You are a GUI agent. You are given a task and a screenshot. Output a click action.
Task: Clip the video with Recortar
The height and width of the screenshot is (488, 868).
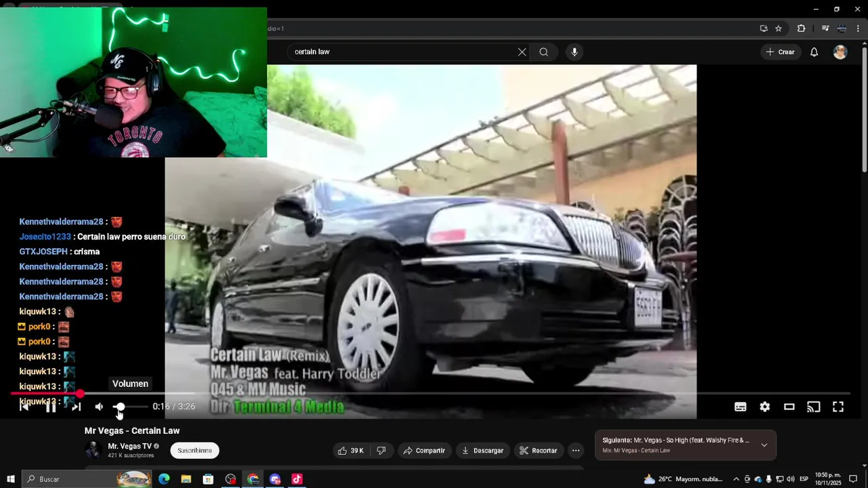click(538, 451)
